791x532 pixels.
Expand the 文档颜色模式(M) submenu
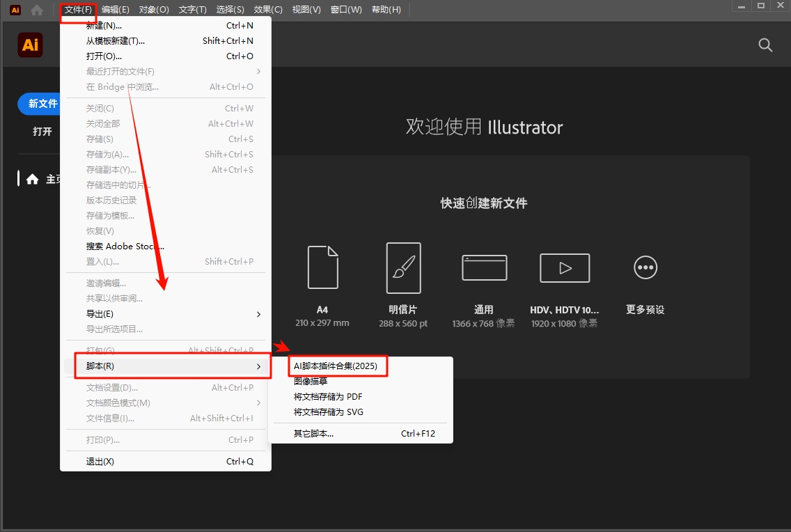click(258, 402)
